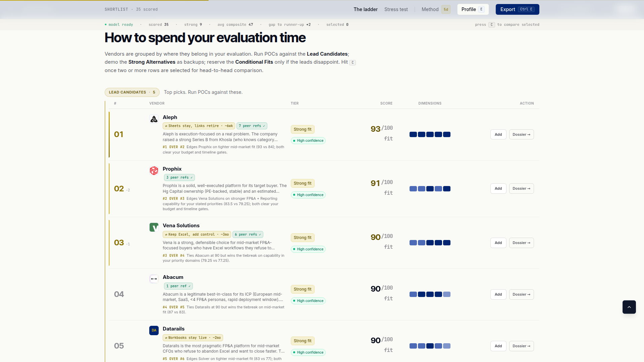Click the TIER column header

click(x=294, y=104)
